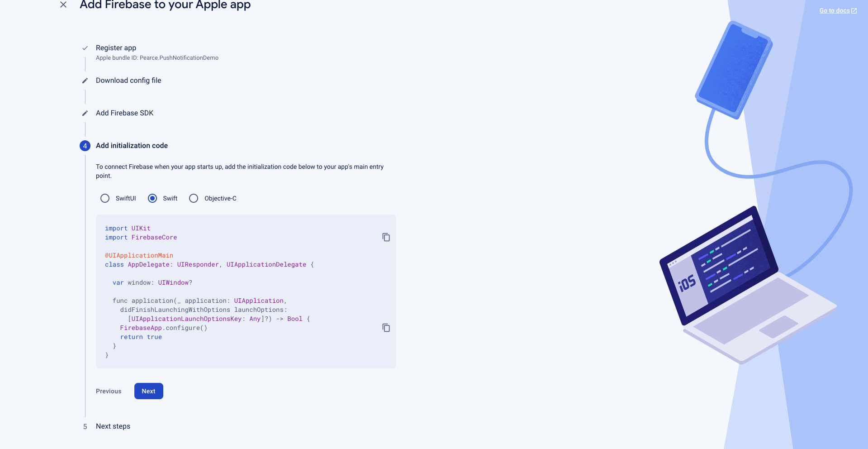This screenshot has height=449, width=868.
Task: Click the step 4 number badge
Action: click(x=85, y=146)
